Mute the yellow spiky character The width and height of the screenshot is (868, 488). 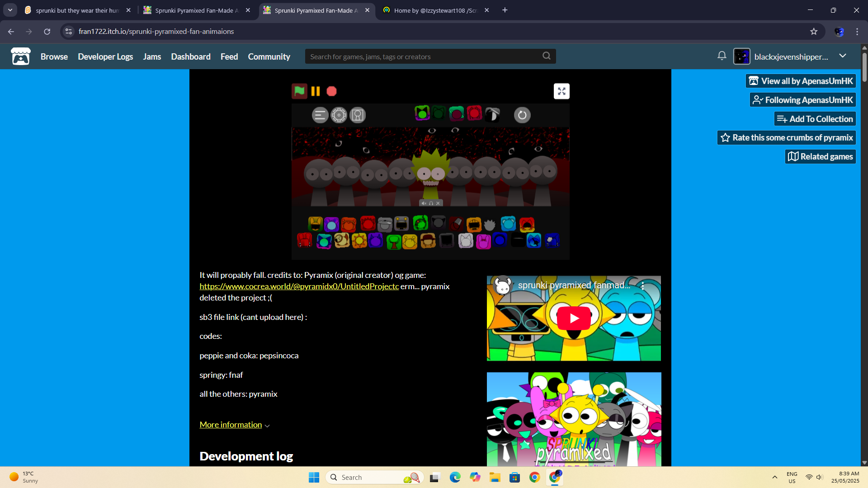point(424,203)
